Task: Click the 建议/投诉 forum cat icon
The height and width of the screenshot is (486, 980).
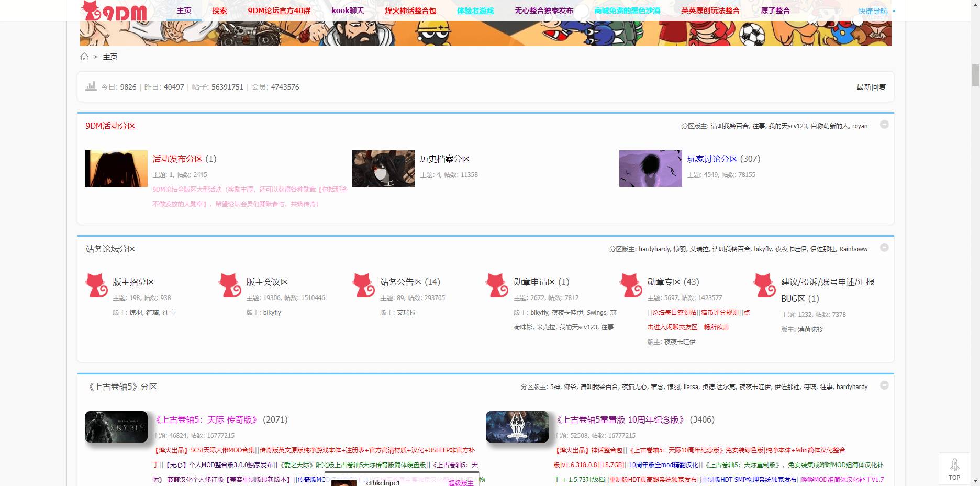Action: (x=764, y=285)
